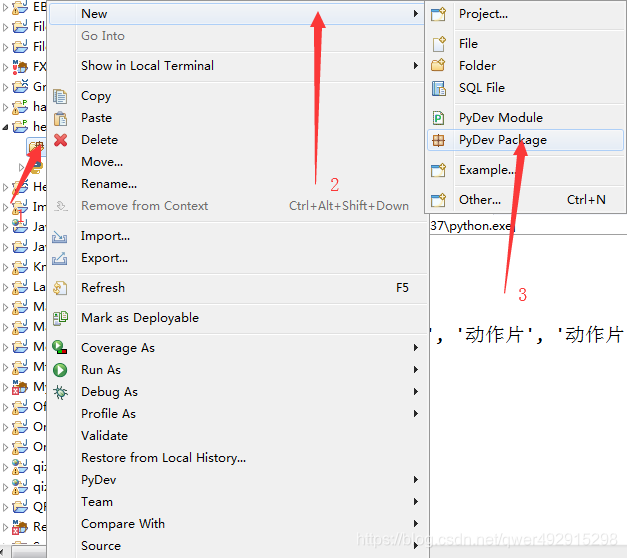627x558 pixels.
Task: Click the horizontal scrollbar left arrow
Action: [x=3, y=552]
